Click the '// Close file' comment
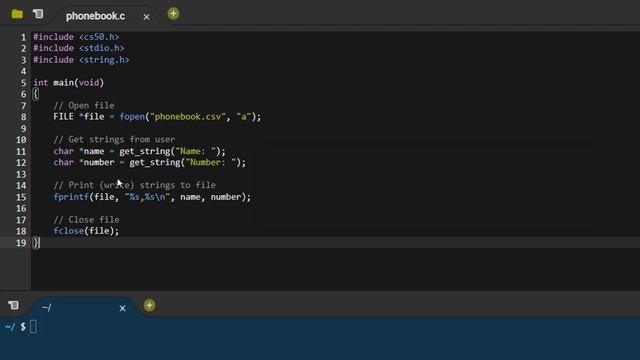 pyautogui.click(x=86, y=220)
